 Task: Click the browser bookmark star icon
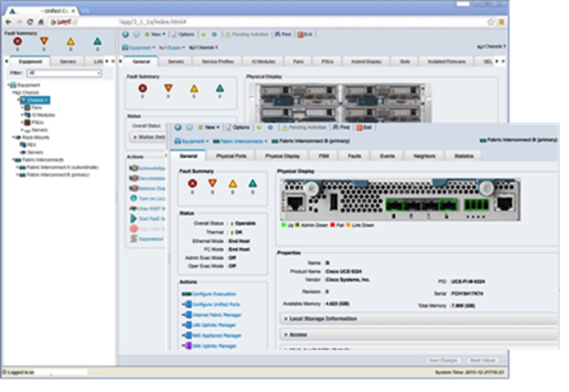490,22
